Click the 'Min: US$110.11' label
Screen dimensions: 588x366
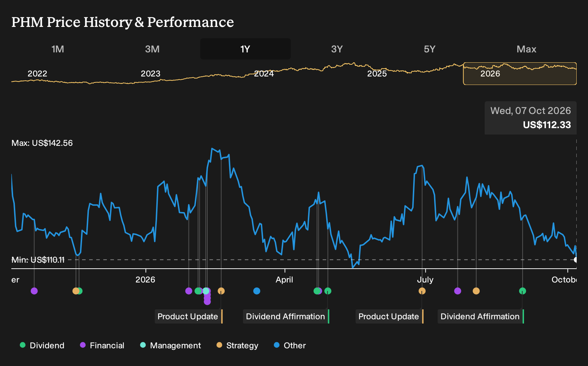[x=38, y=260]
